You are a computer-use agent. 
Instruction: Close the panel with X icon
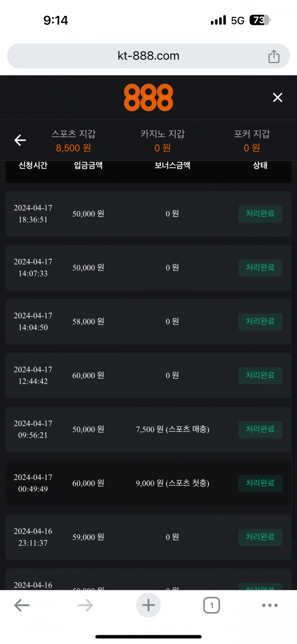pos(278,98)
